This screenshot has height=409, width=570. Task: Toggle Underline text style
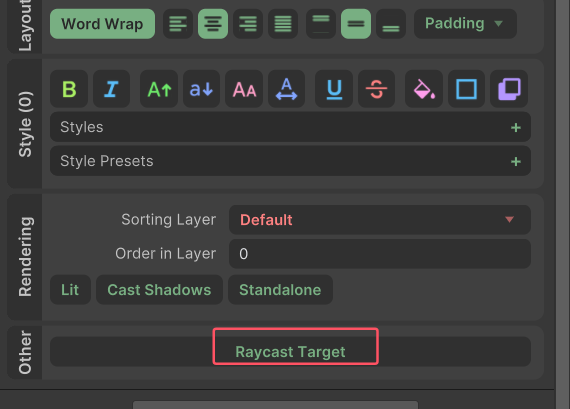[334, 89]
